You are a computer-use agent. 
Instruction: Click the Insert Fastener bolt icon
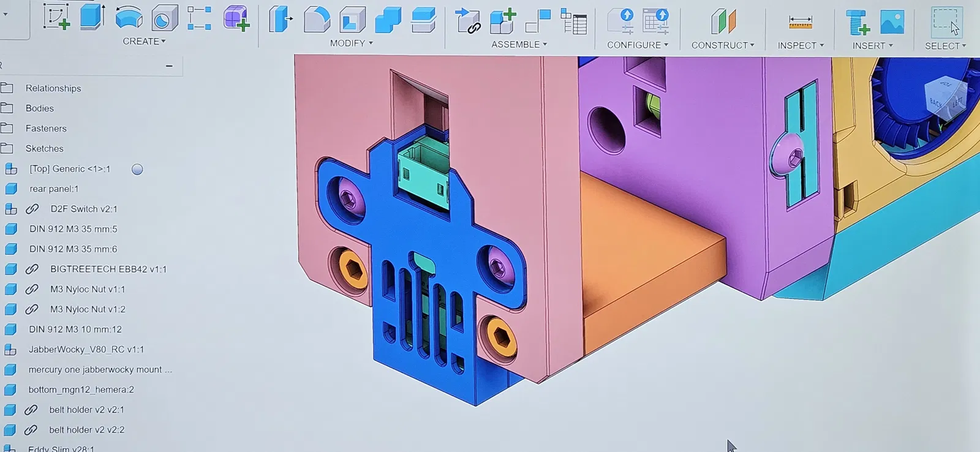858,23
